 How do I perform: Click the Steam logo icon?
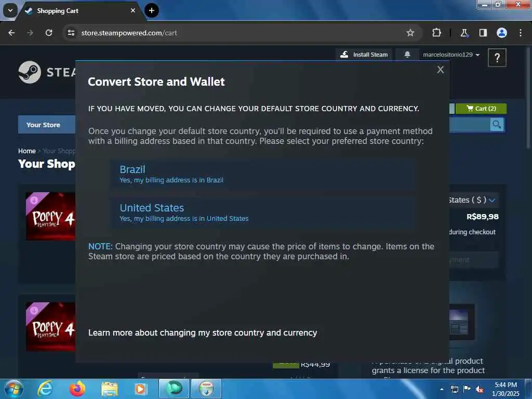[30, 72]
